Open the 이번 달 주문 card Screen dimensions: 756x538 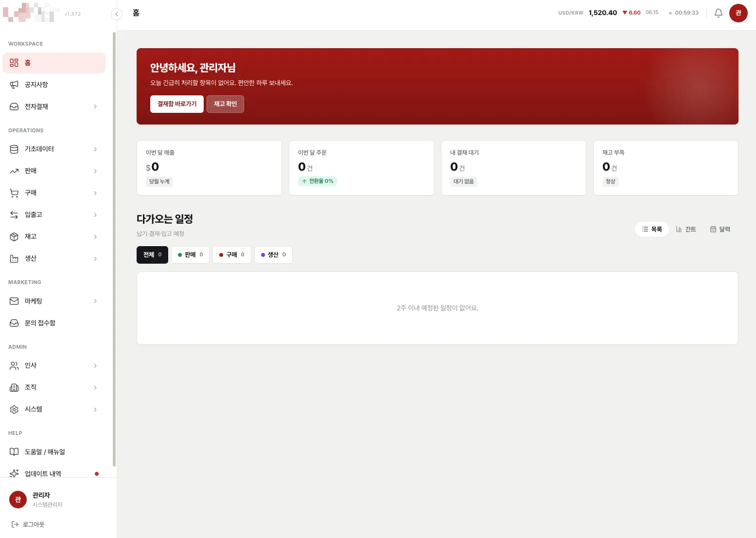pos(361,168)
